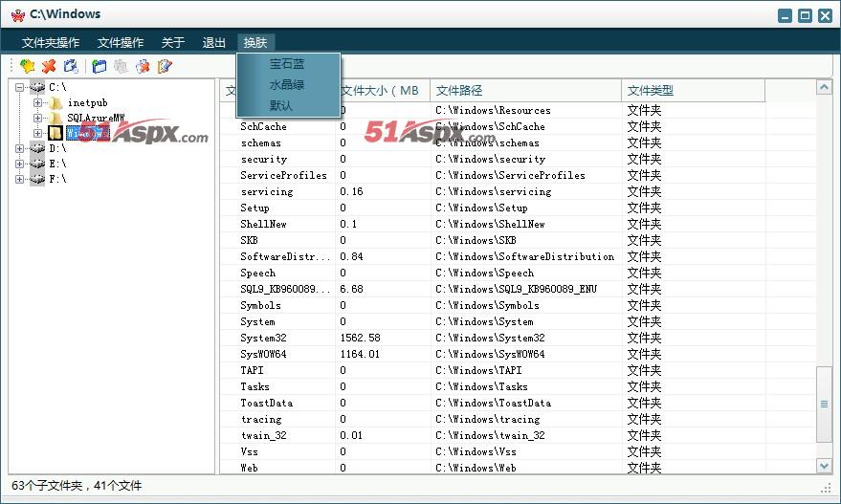
Task: Click the C:\Windows\SoftwareDistribution path cell
Action: coord(525,256)
